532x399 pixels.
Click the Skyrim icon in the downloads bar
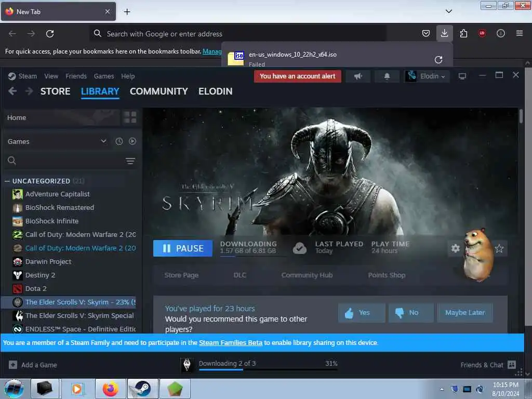187,365
